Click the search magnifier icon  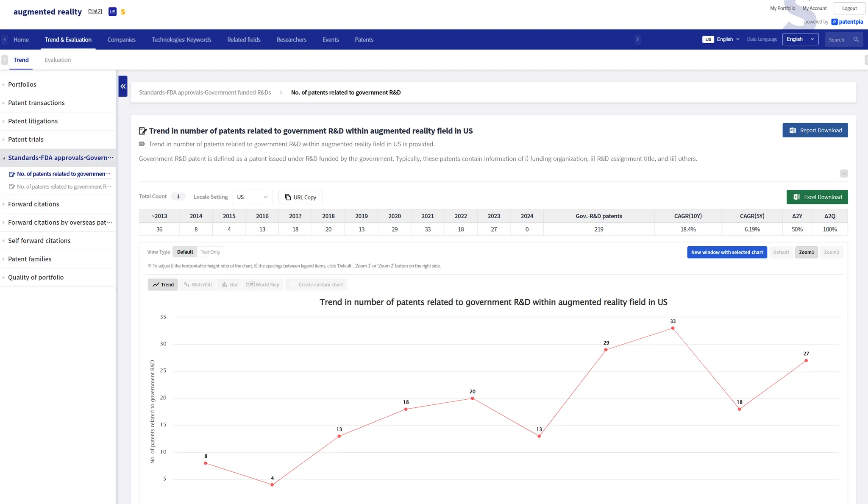[856, 39]
